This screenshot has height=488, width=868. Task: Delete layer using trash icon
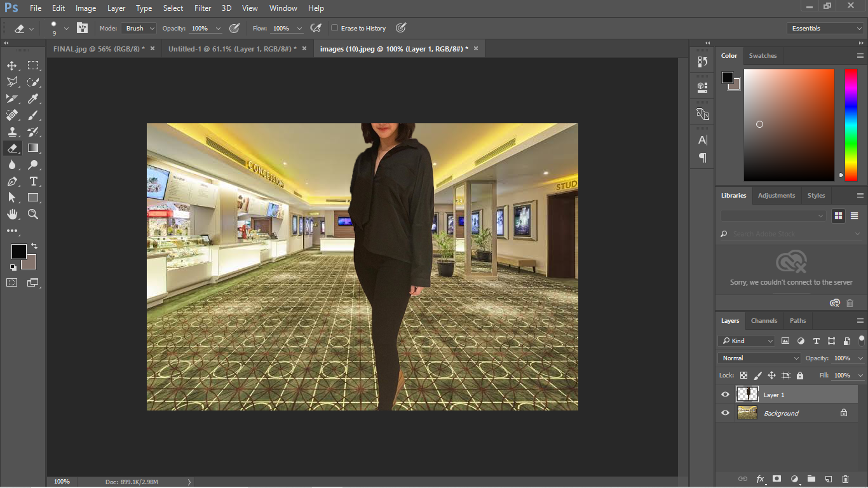[x=845, y=478]
